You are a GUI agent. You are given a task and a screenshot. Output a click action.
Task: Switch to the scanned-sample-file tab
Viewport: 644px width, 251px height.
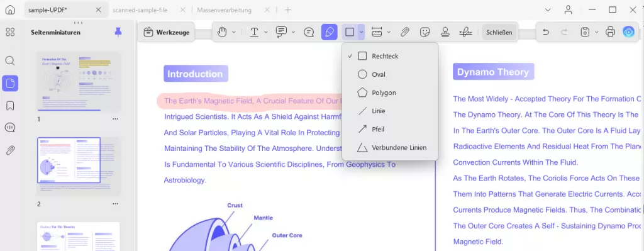(140, 10)
